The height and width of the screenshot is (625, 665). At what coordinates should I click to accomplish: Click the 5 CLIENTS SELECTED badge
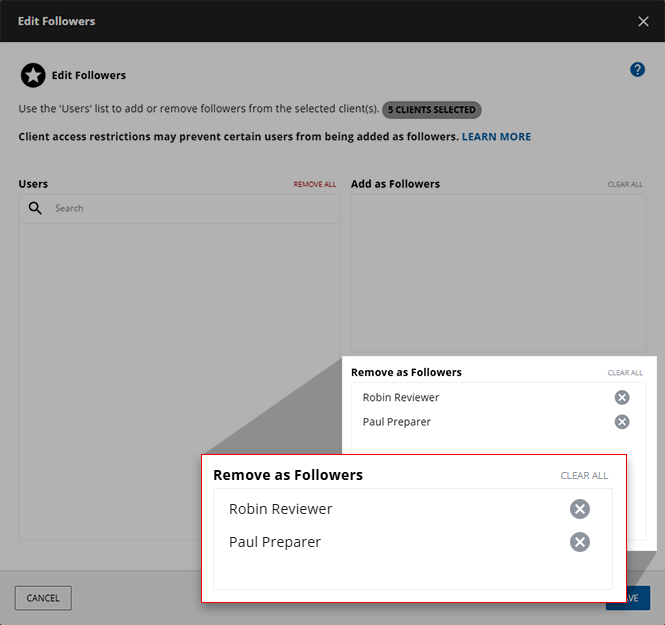tap(432, 109)
